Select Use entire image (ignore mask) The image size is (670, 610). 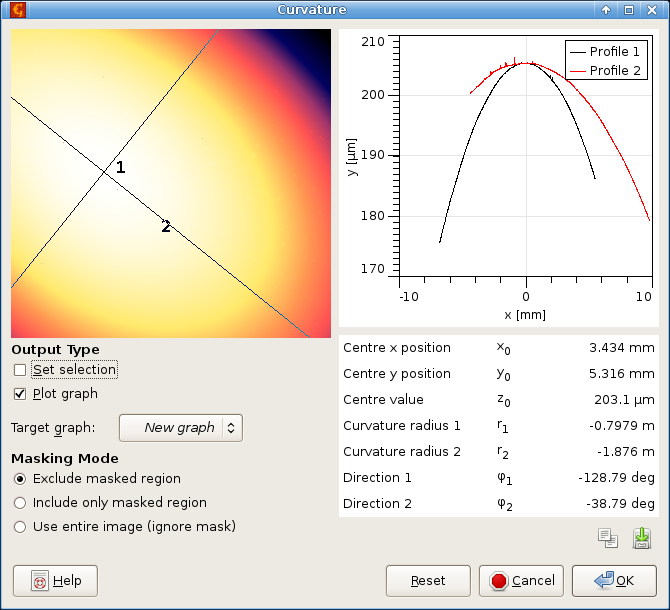[20, 526]
